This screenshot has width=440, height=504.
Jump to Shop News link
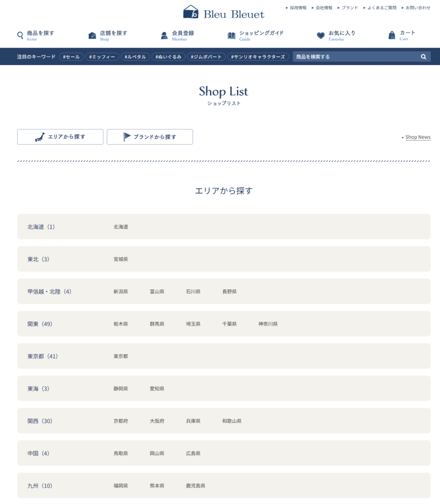417,137
